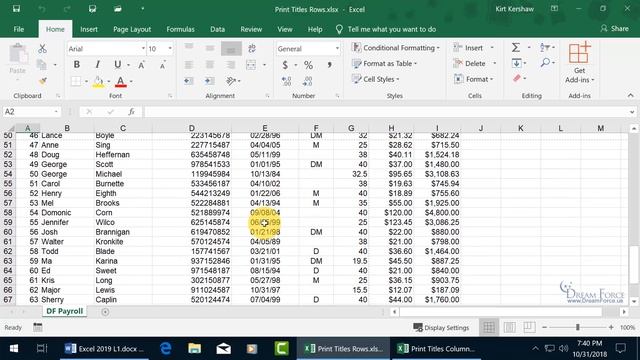Open the Font Color dropdown arrow
This screenshot has height=360, width=640.
(131, 81)
